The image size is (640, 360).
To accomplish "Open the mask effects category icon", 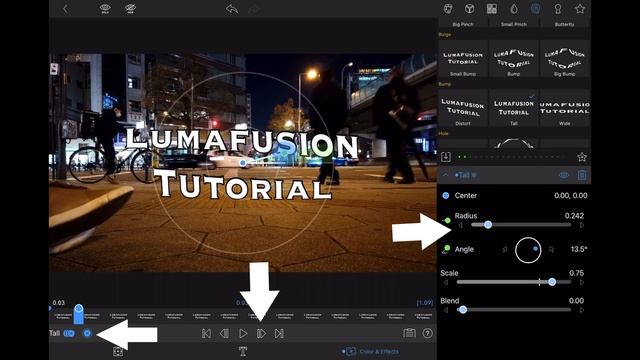I will click(x=448, y=9).
